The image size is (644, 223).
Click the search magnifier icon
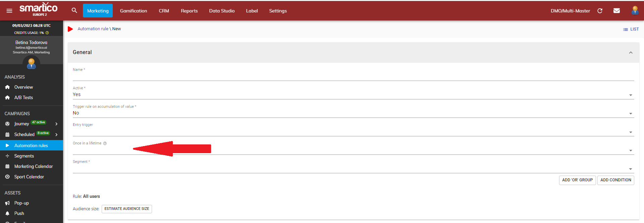(x=74, y=10)
